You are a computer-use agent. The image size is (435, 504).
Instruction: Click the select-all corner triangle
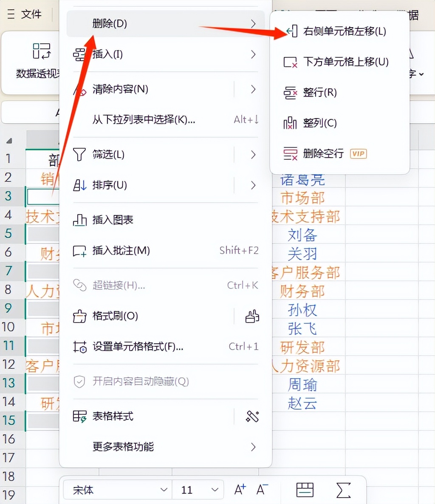click(x=9, y=141)
